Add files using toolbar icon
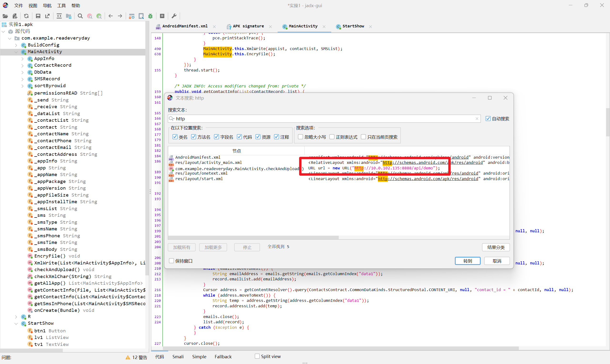Image resolution: width=610 pixels, height=364 pixels. 15,16
